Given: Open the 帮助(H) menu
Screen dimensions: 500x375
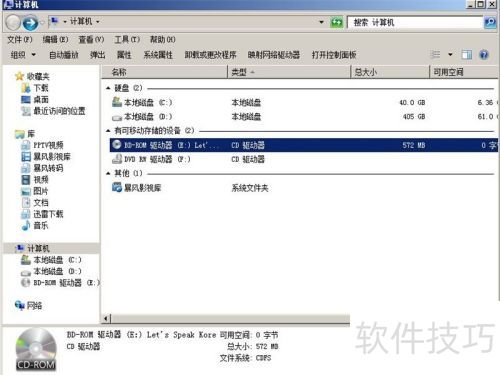Looking at the screenshot, I should (163, 39).
